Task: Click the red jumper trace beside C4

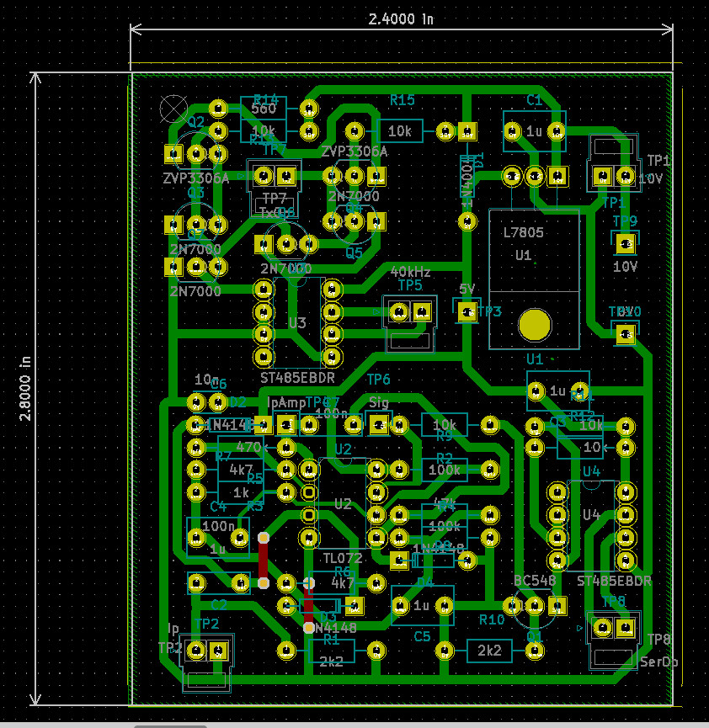Action: point(263,560)
